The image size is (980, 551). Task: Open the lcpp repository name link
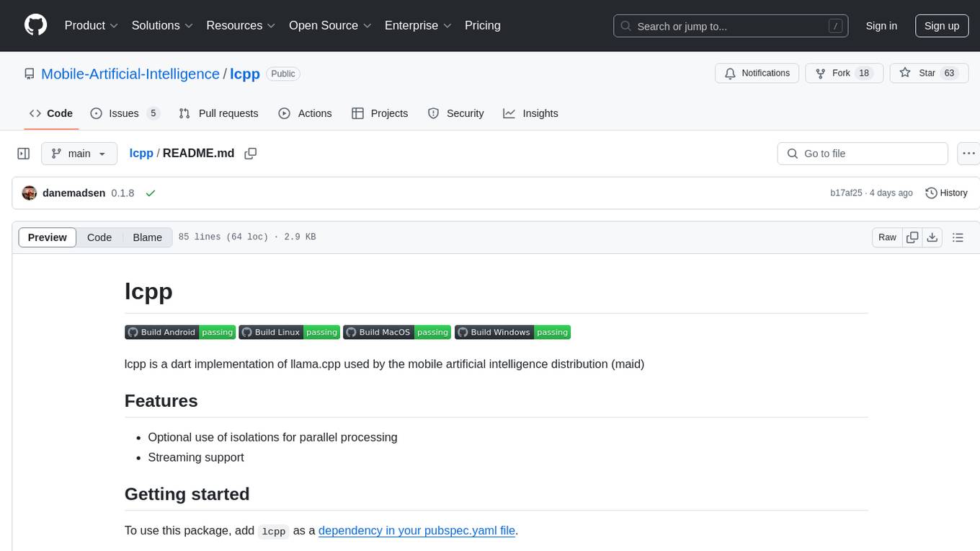tap(245, 74)
